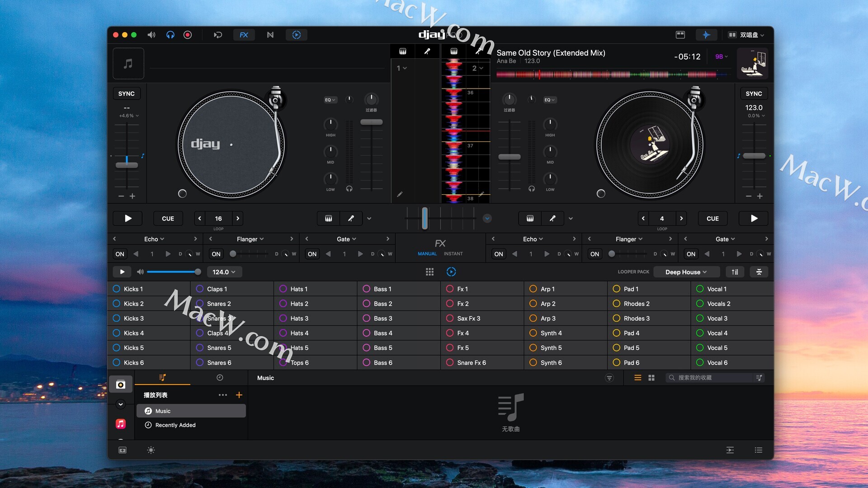Open the left mixer EQ dropdown
The image size is (868, 488).
coord(330,100)
